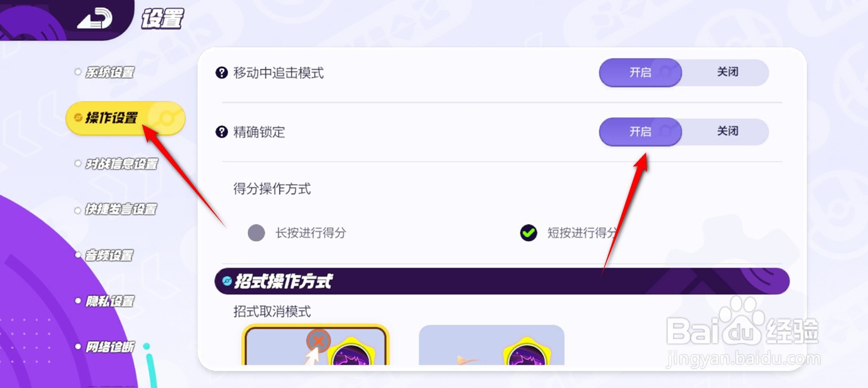Click the bullet icon next to 系统设置
868x388 pixels.
coord(78,72)
